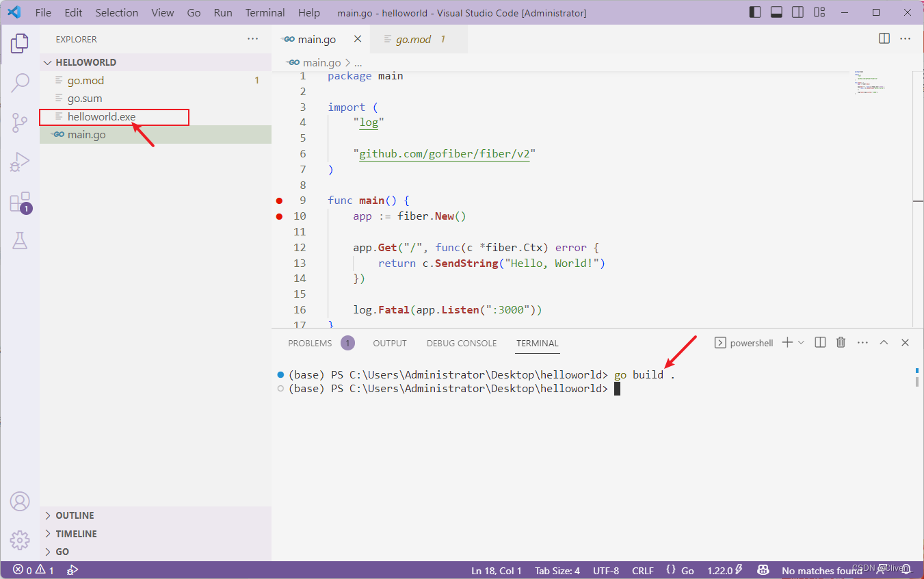Image resolution: width=924 pixels, height=579 pixels.
Task: Expand the TIMELINE section
Action: pos(155,534)
